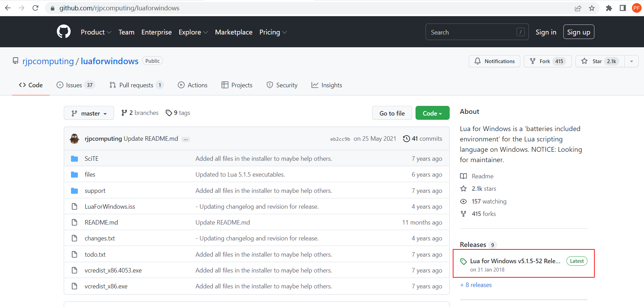Open commit hash eb2cc9b
The image size is (644, 307).
click(x=340, y=139)
